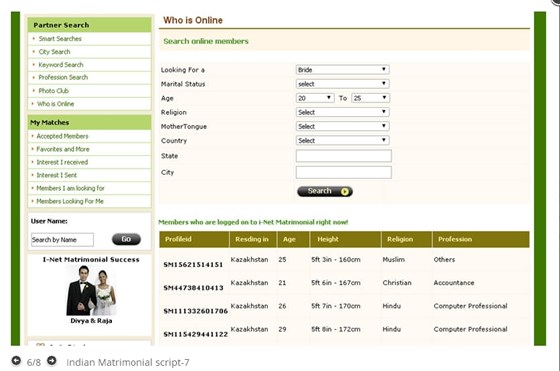Open profile SM111332601706
560x371 pixels.
click(195, 311)
